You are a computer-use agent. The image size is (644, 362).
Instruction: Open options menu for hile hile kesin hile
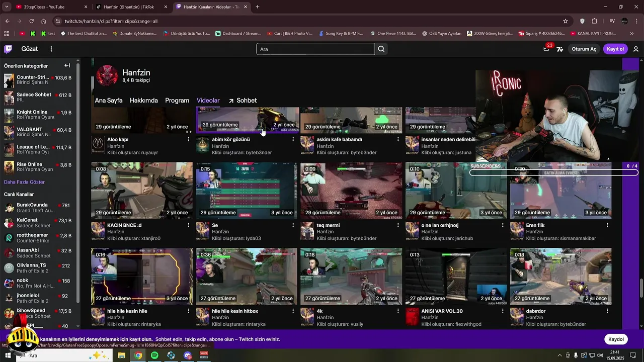[x=188, y=311]
